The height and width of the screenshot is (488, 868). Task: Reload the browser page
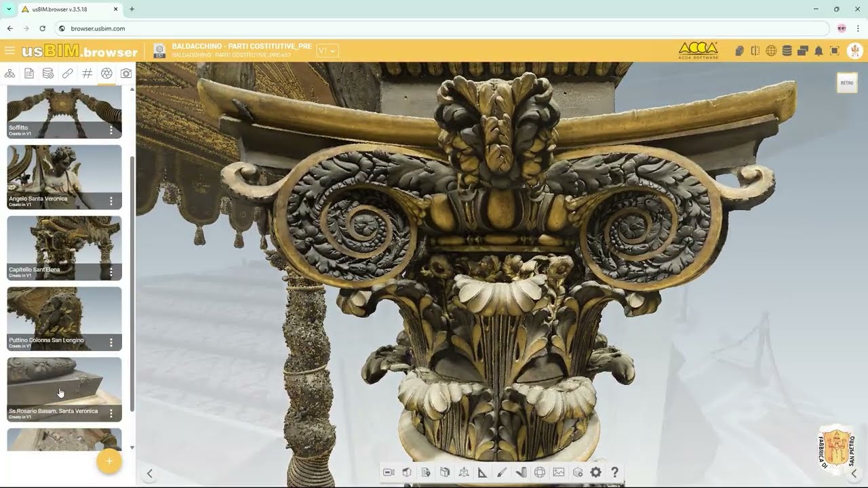[42, 28]
